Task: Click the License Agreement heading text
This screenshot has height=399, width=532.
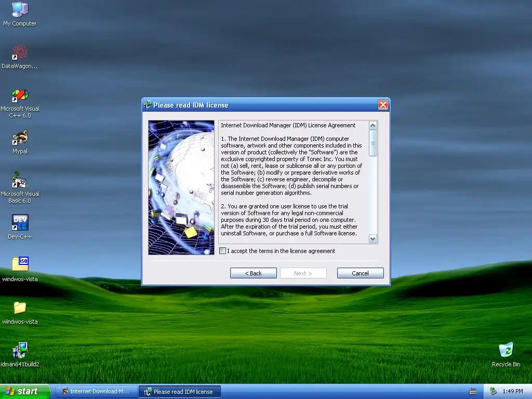Action: coord(288,125)
